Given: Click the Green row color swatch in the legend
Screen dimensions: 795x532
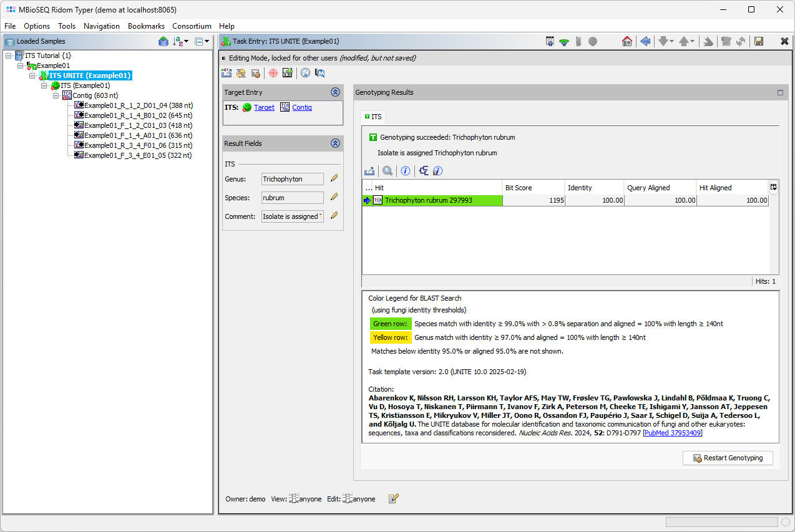Looking at the screenshot, I should pyautogui.click(x=390, y=324).
